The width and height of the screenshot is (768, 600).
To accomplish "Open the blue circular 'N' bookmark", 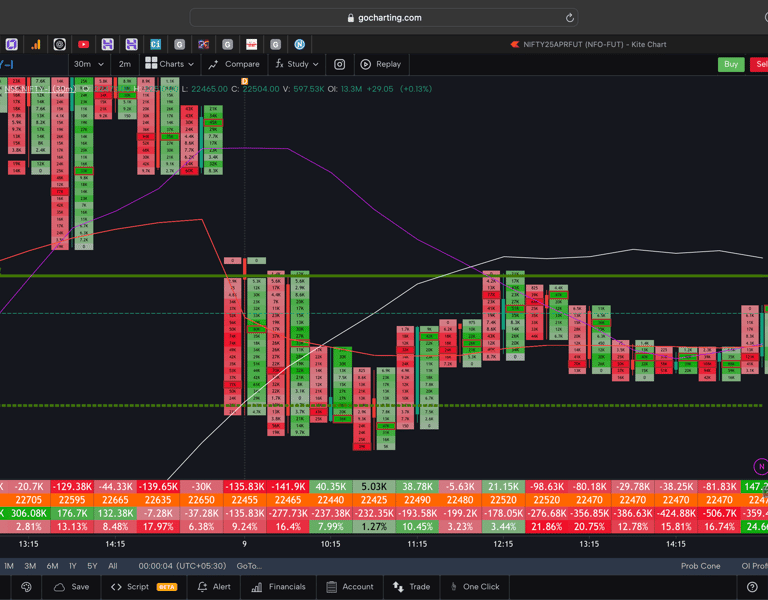I will coord(299,45).
